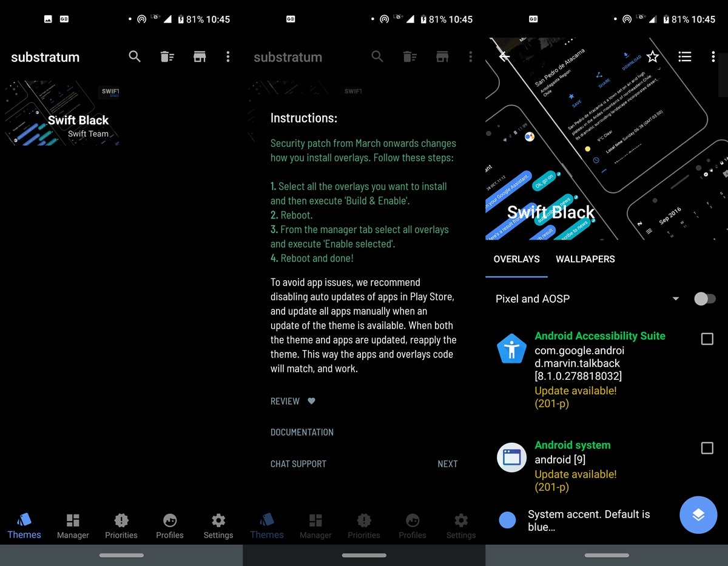Tap the Swift Black heading on theme banner
728x566 pixels.
pos(551,212)
